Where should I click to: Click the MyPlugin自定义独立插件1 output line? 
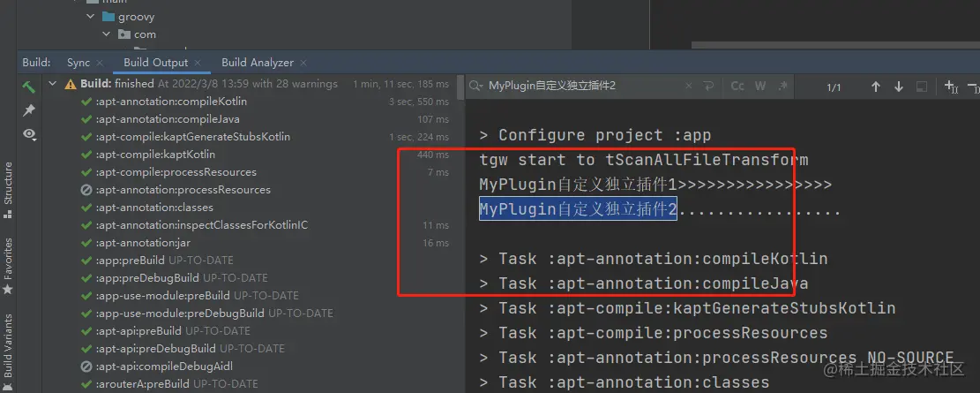pos(655,185)
